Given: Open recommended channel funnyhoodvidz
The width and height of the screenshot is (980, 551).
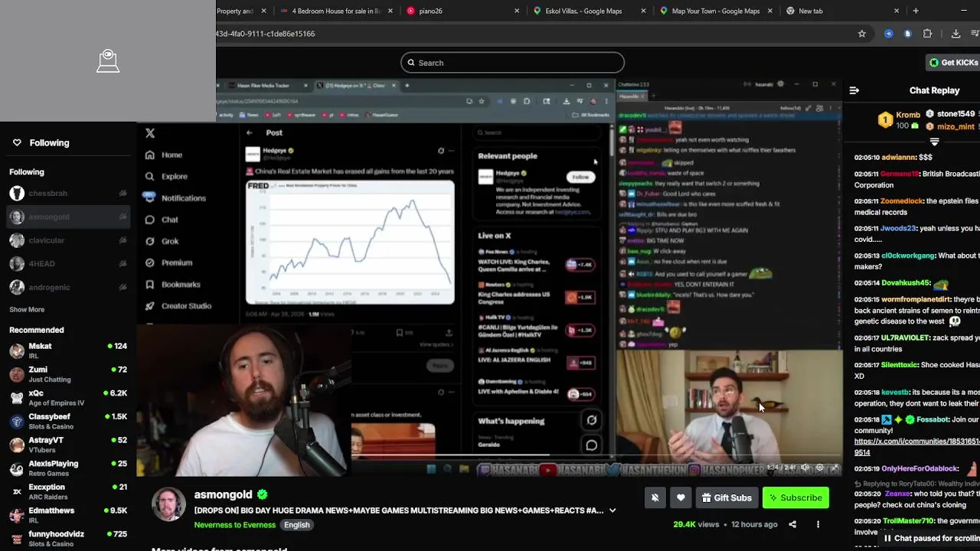Looking at the screenshot, I should [x=67, y=538].
